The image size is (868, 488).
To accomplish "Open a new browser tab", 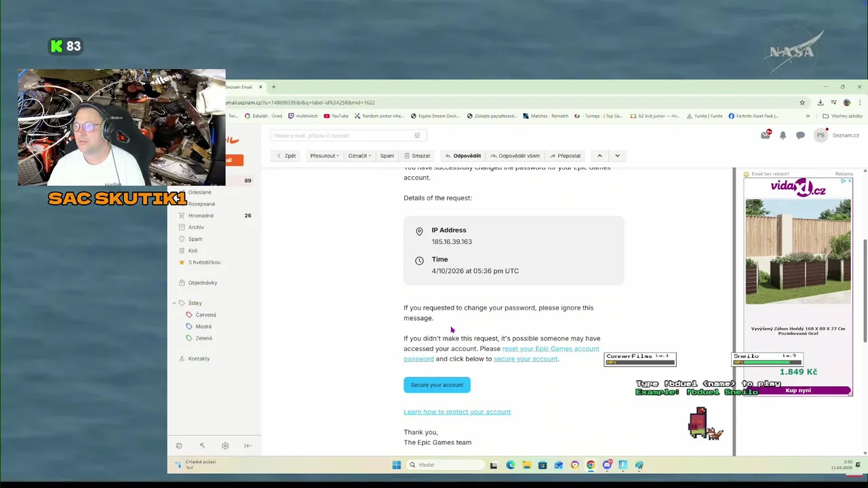I will click(x=274, y=87).
